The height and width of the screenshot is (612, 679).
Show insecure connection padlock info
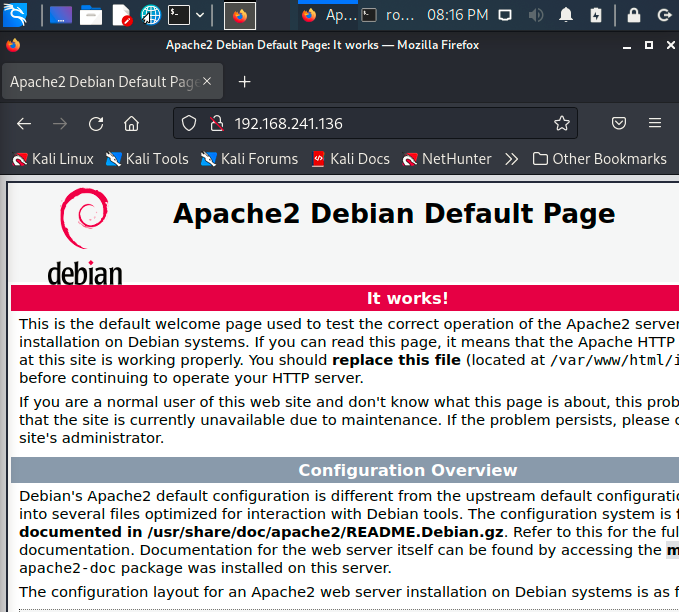[x=217, y=123]
